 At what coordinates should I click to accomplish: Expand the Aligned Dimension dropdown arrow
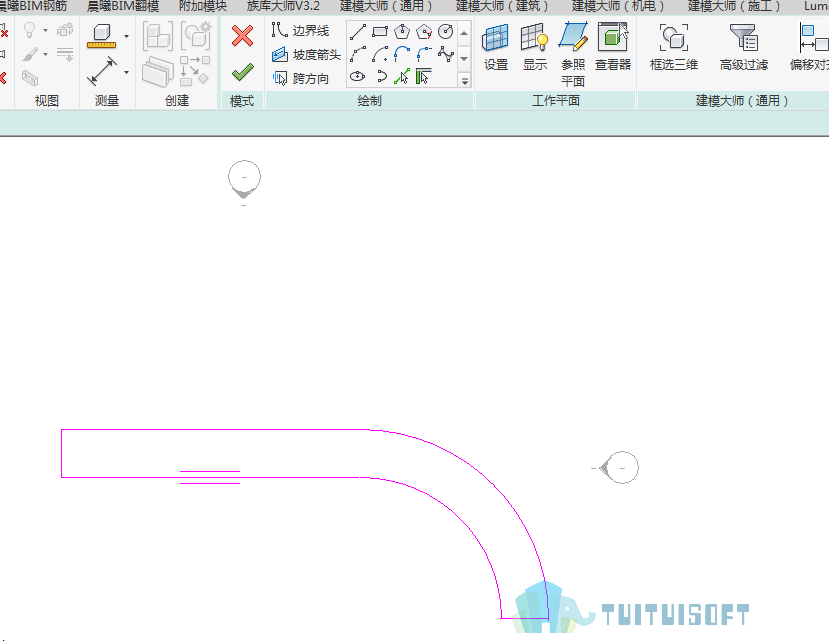(126, 72)
